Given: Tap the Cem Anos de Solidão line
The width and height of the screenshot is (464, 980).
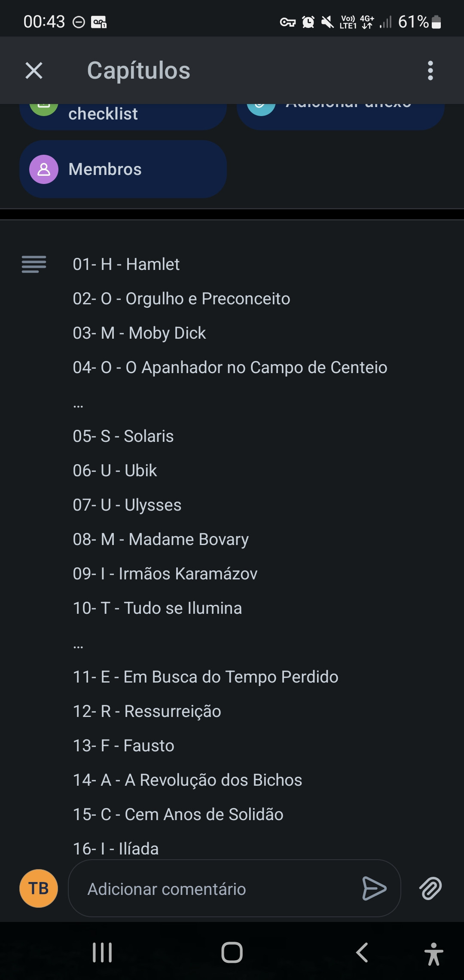Looking at the screenshot, I should [x=178, y=815].
